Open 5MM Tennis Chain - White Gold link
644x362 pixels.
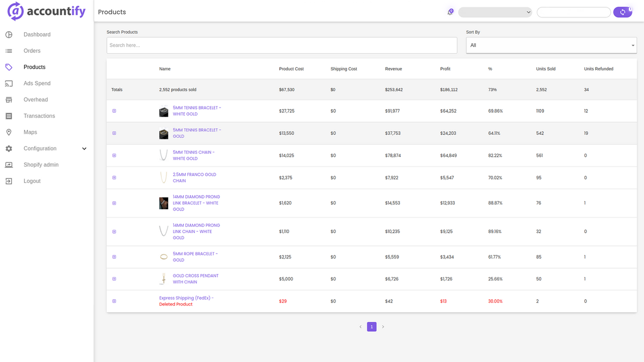[194, 155]
